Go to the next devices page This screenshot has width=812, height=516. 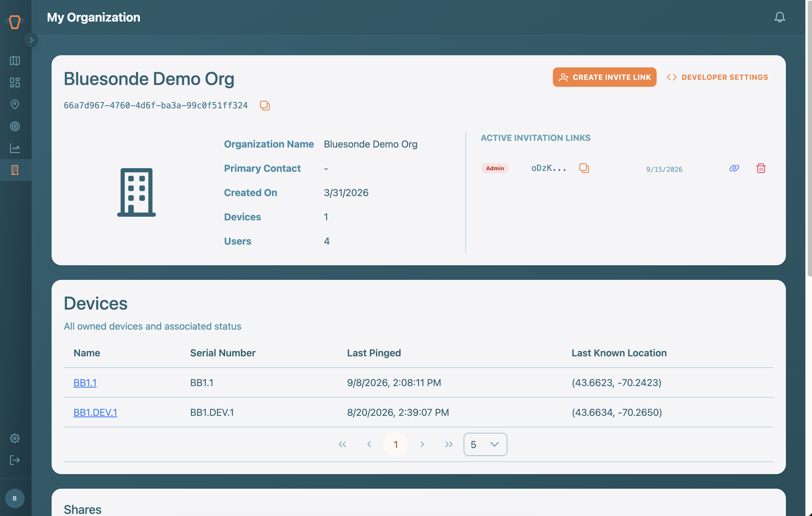click(422, 444)
